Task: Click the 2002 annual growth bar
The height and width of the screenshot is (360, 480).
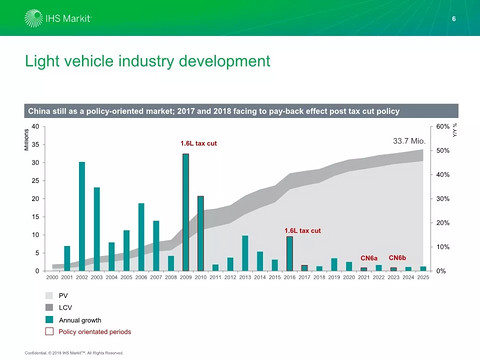Action: point(82,216)
